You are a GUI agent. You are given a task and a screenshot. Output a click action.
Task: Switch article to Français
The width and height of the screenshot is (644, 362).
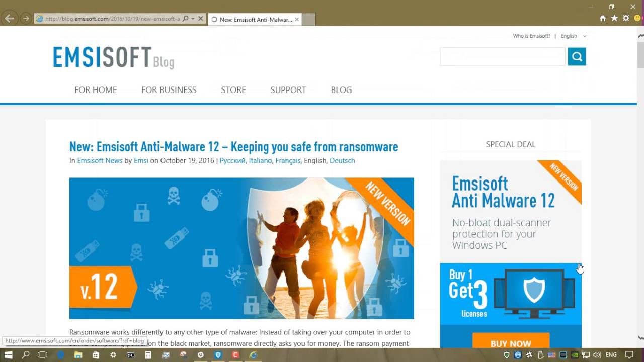[x=288, y=161]
